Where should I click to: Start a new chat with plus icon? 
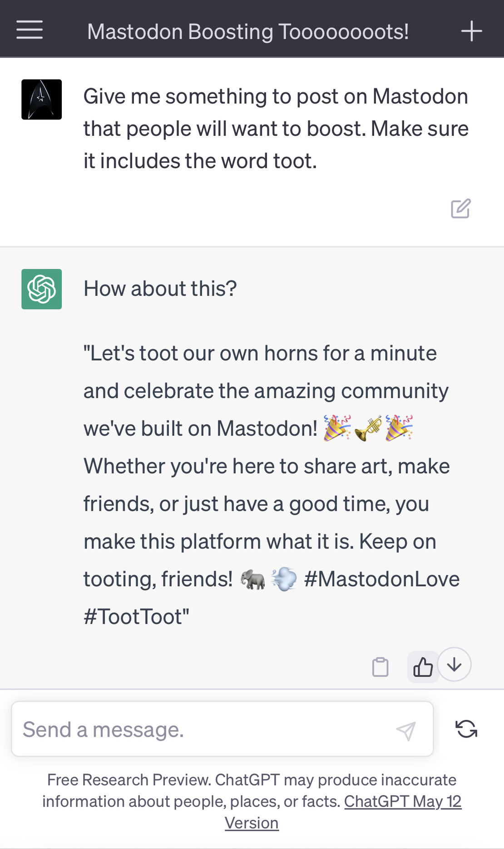click(471, 31)
